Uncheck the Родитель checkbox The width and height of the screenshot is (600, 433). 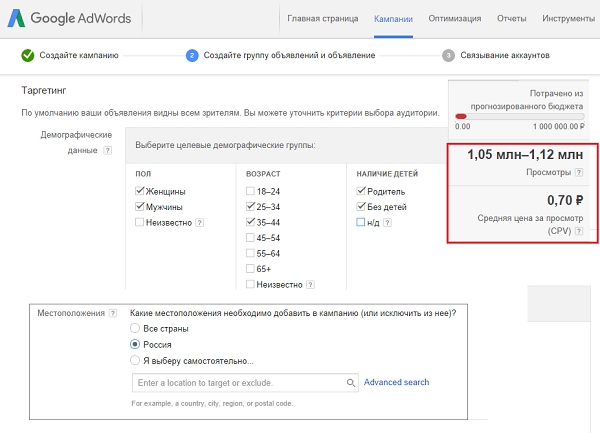361,191
